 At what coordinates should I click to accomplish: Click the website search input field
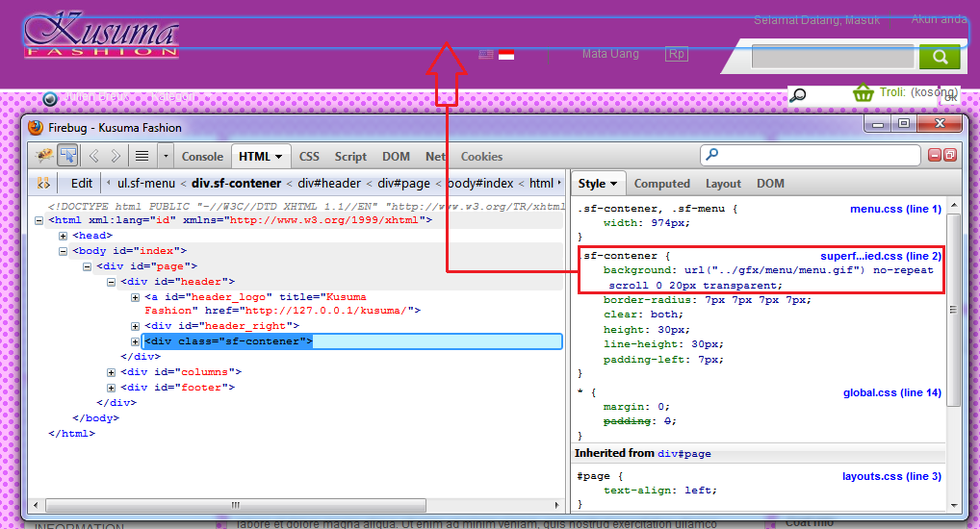point(833,56)
